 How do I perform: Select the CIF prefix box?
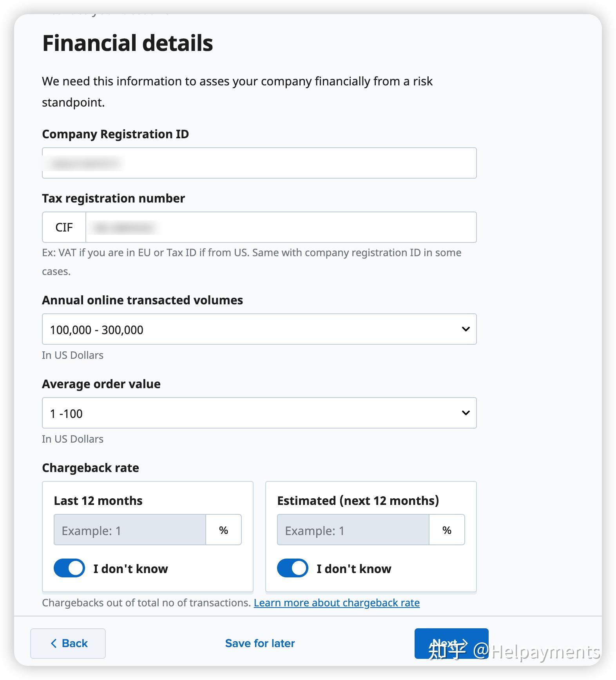pos(64,227)
